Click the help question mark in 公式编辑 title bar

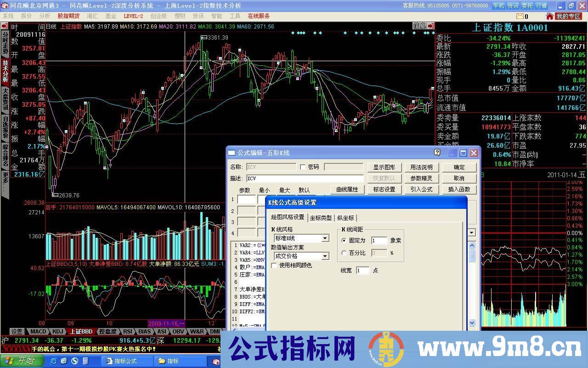(437, 153)
